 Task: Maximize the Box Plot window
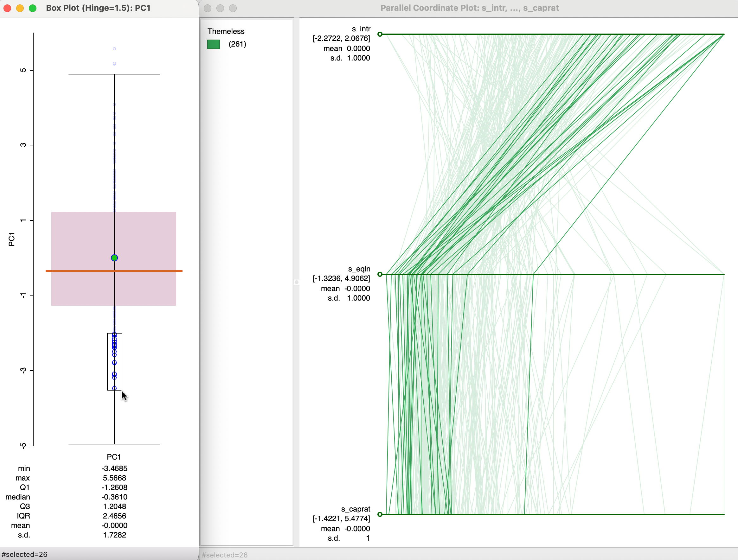pos(33,8)
